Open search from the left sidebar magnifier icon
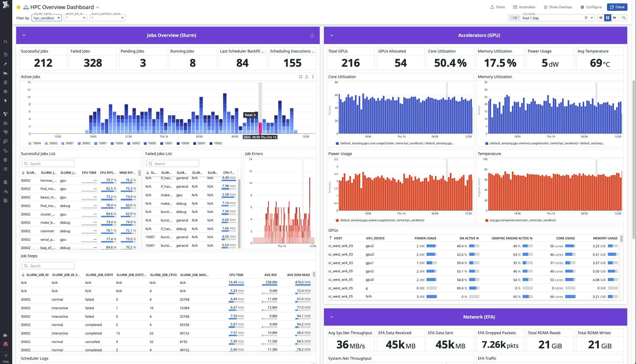 [x=5, y=41]
